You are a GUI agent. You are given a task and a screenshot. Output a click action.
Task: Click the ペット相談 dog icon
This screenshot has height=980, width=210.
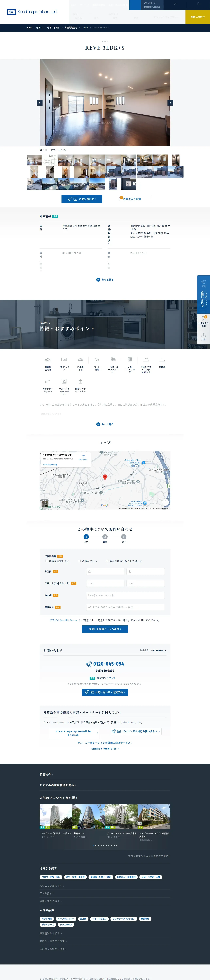coord(97,359)
